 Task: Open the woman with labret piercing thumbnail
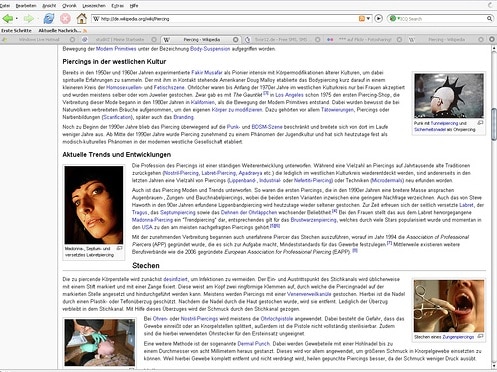(94, 205)
